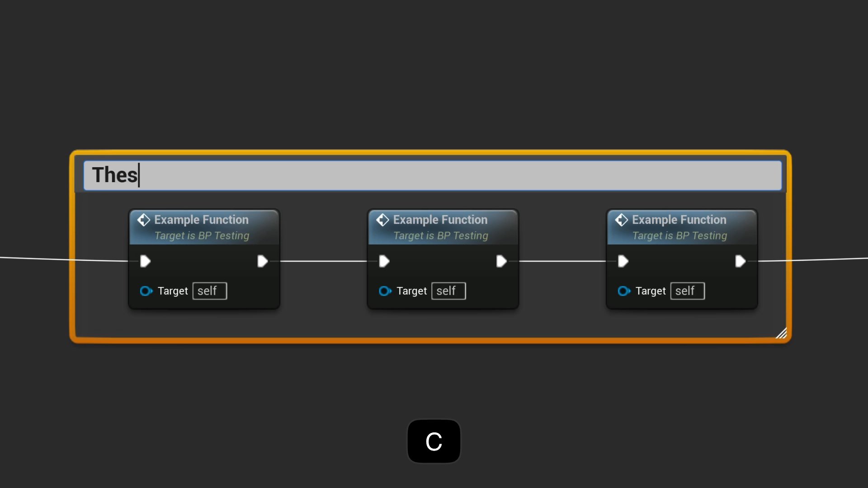This screenshot has height=488, width=868.
Task: Click middle node's blue Target pin
Action: (x=385, y=291)
